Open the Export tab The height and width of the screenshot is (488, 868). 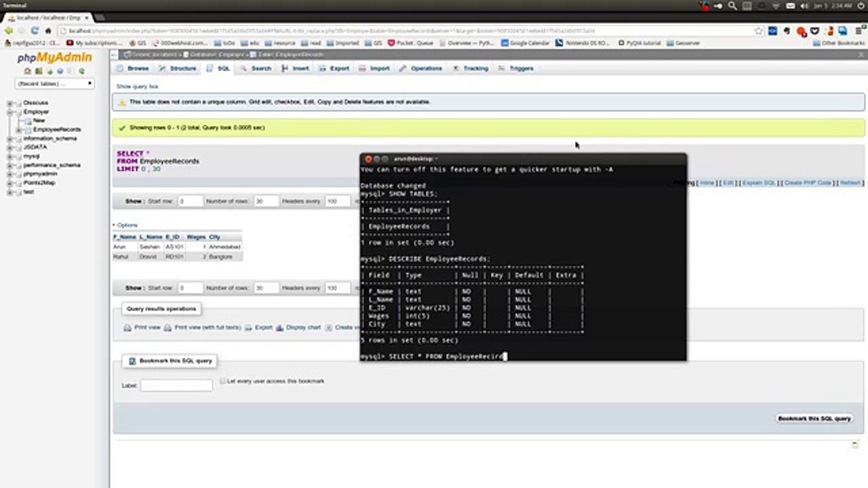coord(334,68)
